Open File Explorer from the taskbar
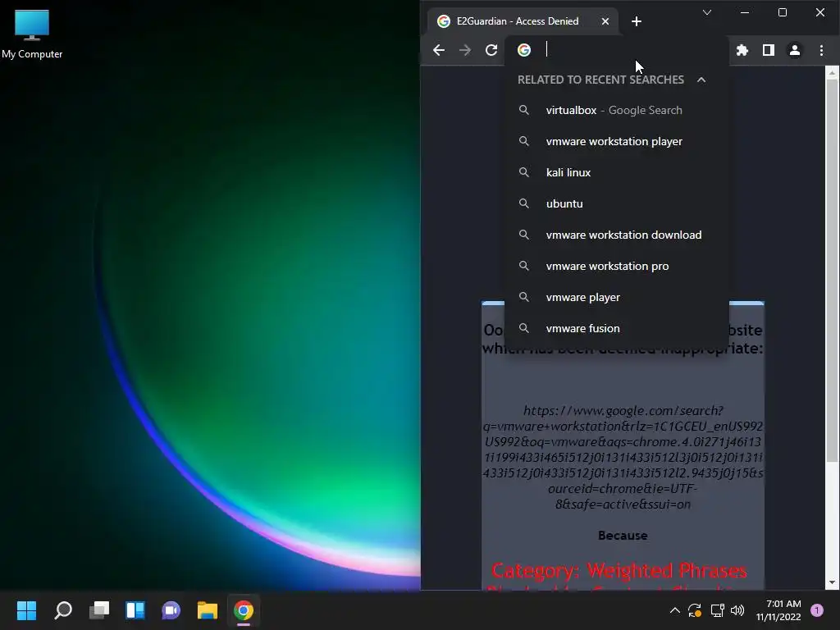Viewport: 840px width, 630px height. tap(208, 610)
